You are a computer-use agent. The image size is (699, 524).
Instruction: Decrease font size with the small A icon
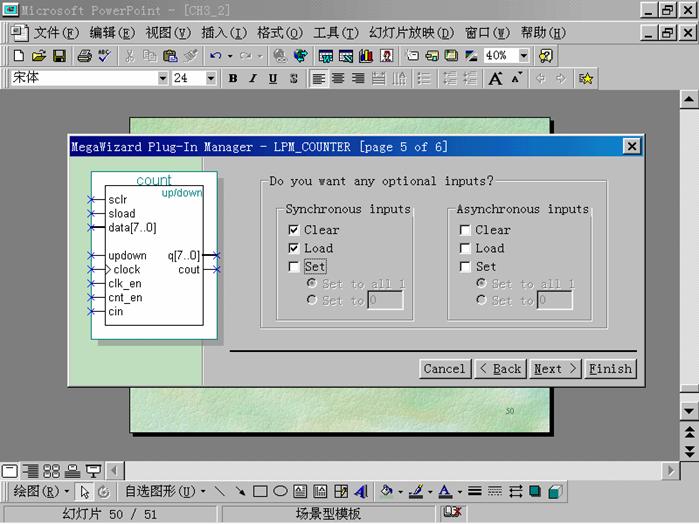517,78
